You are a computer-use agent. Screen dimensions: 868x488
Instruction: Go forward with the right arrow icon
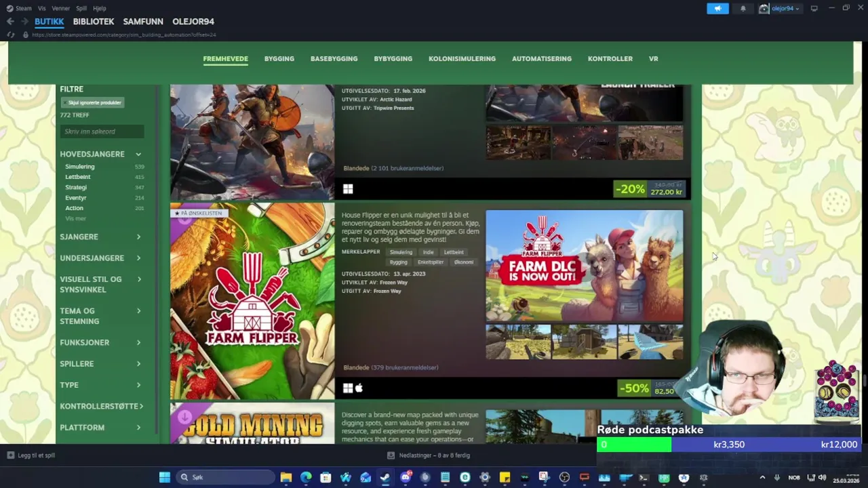(24, 22)
